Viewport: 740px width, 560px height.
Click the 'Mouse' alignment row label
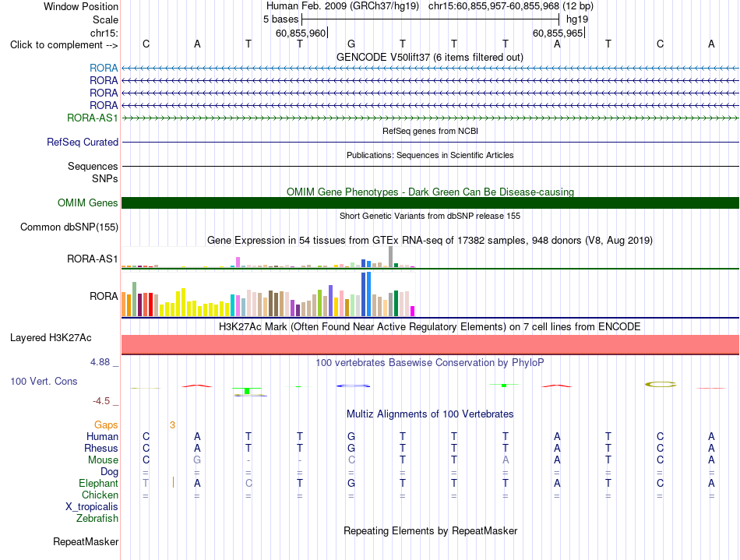coord(103,460)
